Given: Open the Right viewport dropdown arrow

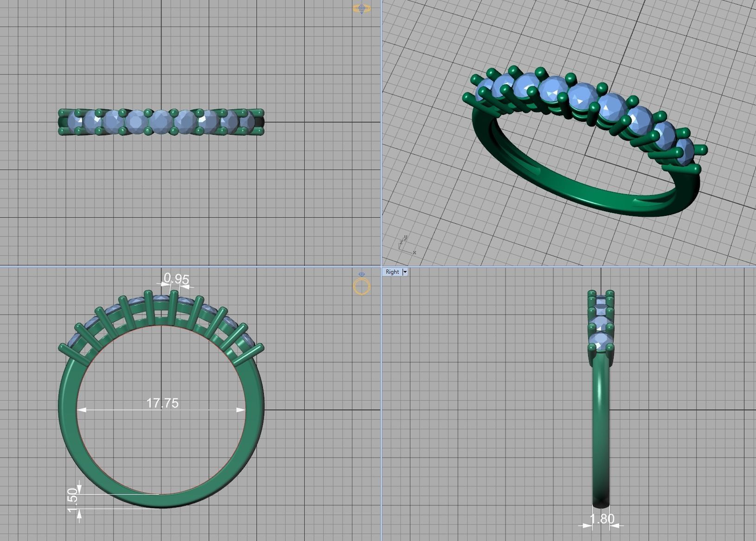Looking at the screenshot, I should pos(405,272).
